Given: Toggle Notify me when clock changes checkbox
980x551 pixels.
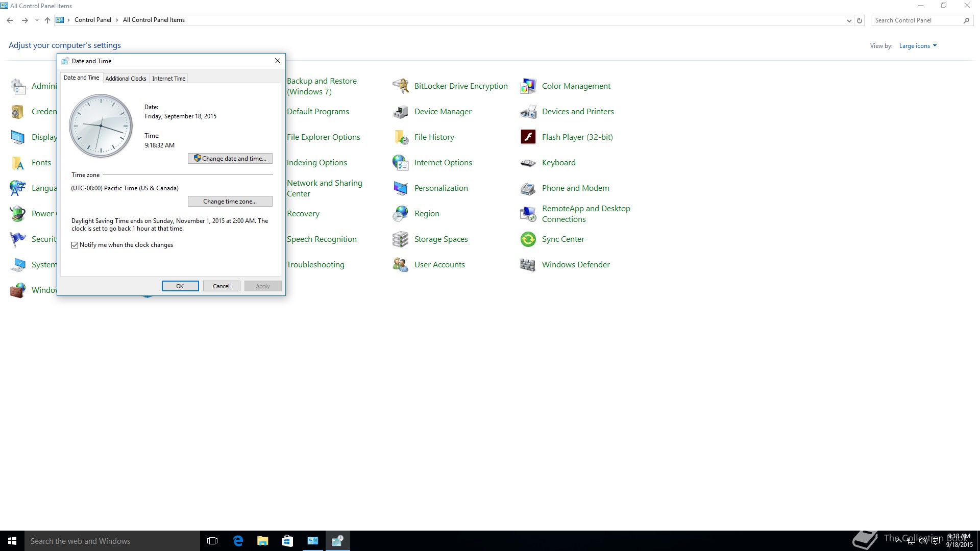Looking at the screenshot, I should 75,245.
